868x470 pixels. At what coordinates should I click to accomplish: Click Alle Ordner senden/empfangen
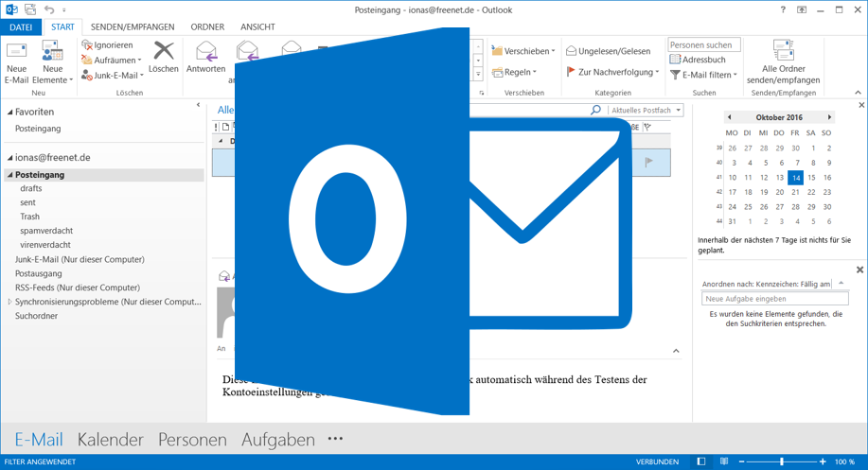point(784,62)
